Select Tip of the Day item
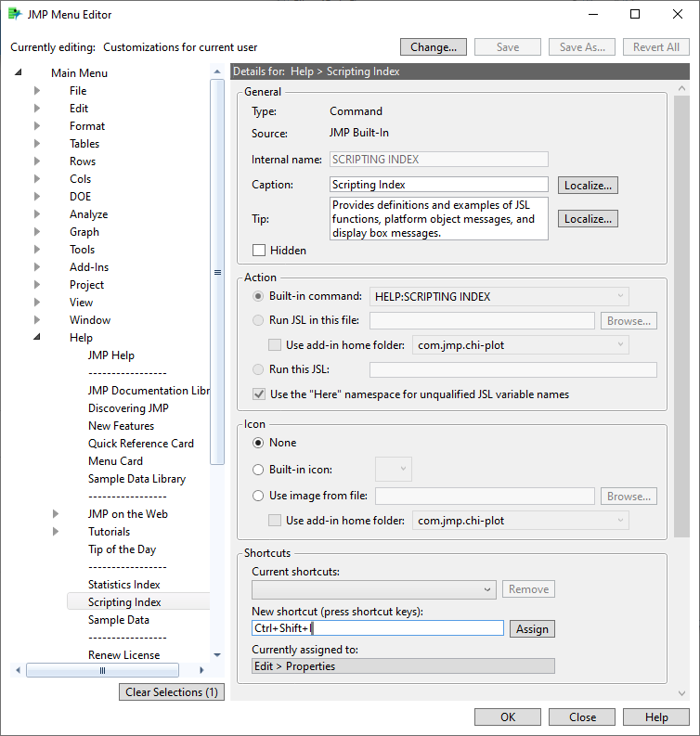 (x=122, y=549)
